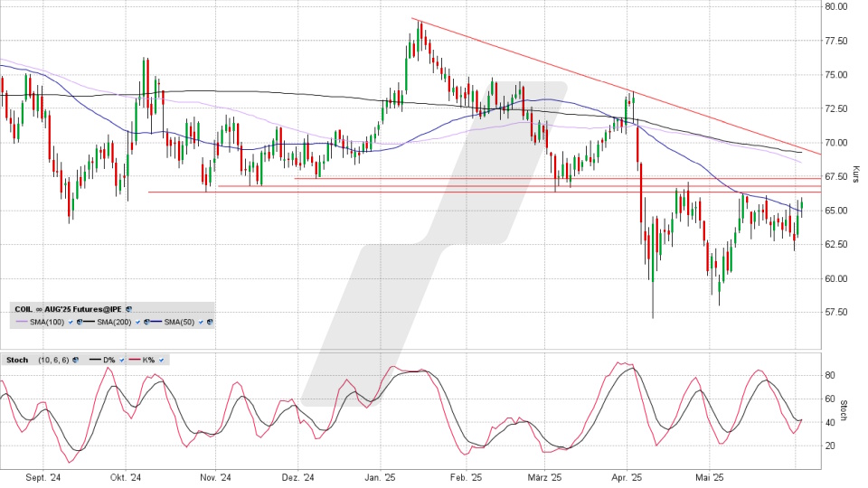Click the Kurs axis title
This screenshot has width=868, height=488.
click(855, 174)
